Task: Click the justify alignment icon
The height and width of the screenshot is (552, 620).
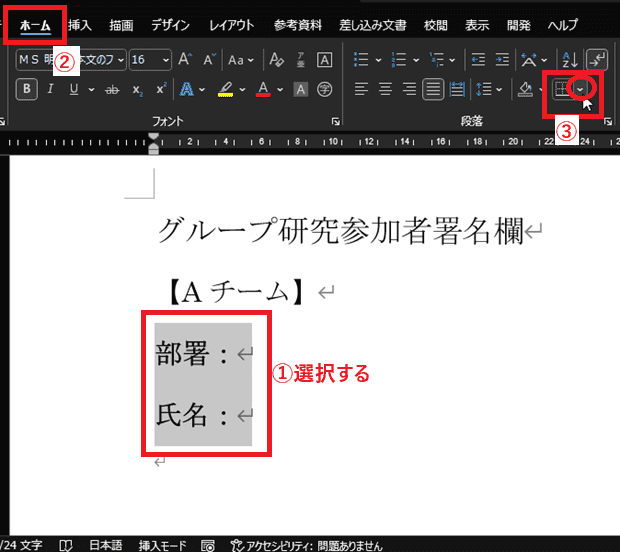Action: pyautogui.click(x=433, y=89)
